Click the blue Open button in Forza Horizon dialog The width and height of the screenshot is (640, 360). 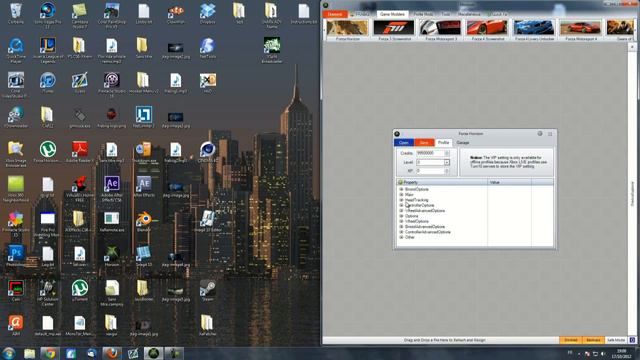tap(404, 142)
